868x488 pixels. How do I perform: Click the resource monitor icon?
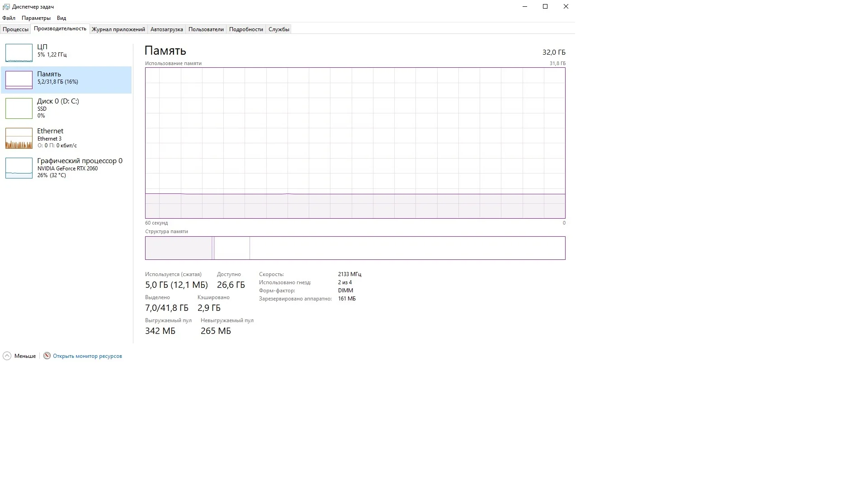point(47,356)
